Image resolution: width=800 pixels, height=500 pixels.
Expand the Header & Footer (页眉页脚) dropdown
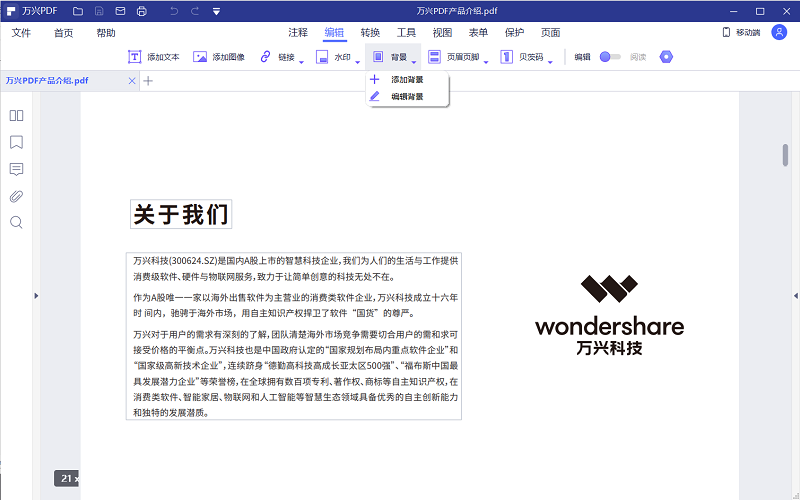pyautogui.click(x=485, y=60)
